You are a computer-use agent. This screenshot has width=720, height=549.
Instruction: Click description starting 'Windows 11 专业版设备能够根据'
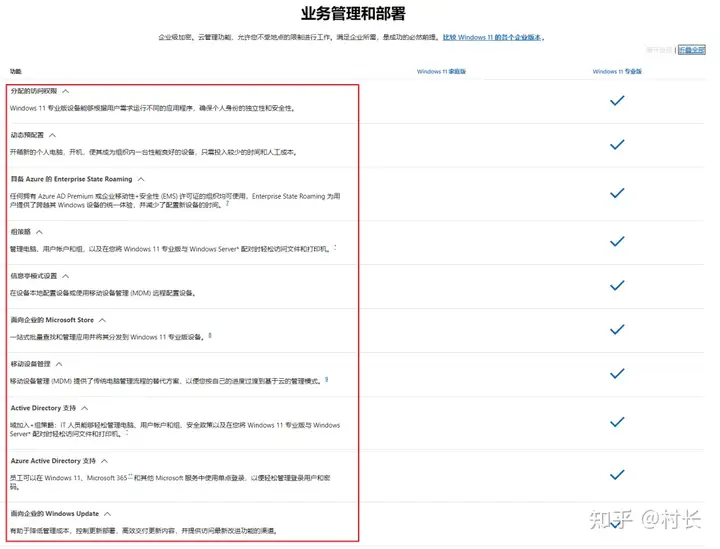[x=153, y=108]
